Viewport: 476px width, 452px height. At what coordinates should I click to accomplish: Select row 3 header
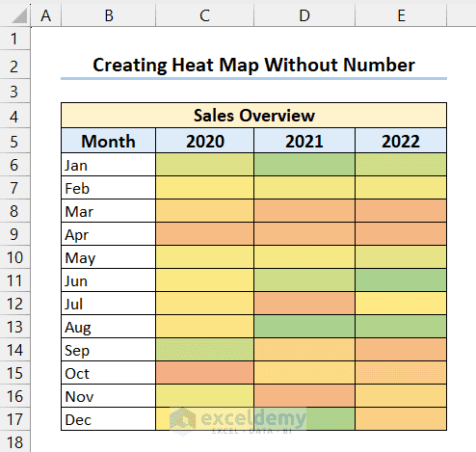tap(14, 92)
